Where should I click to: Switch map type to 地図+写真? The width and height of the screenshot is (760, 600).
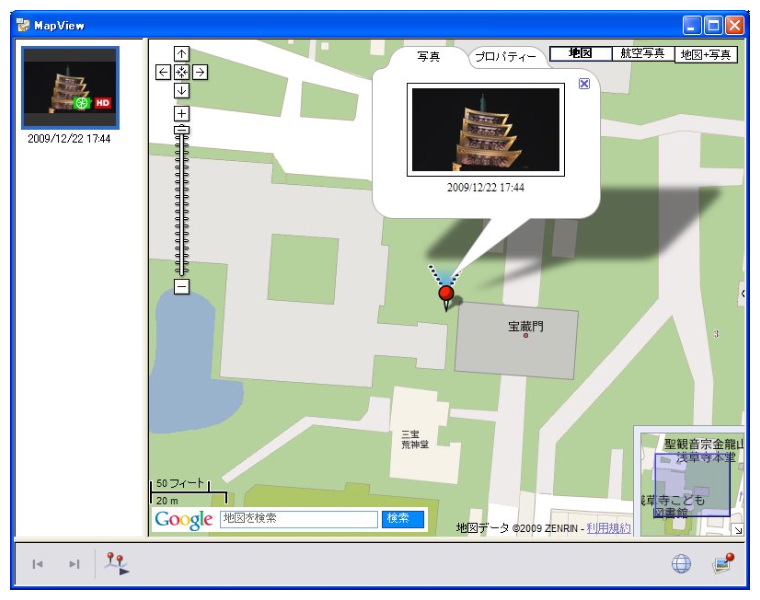[706, 54]
